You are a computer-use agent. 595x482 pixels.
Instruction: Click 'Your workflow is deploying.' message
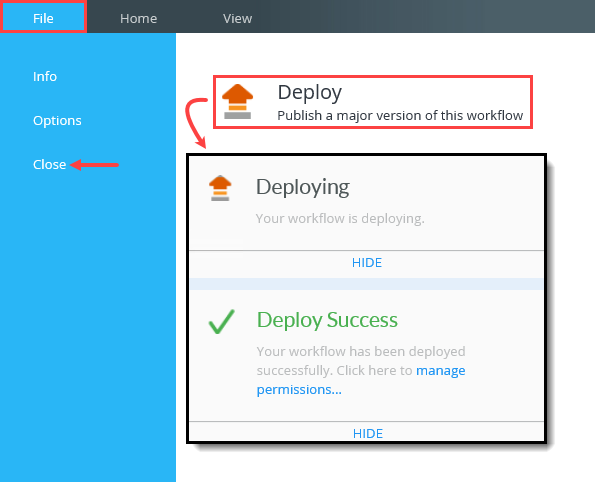coord(340,219)
